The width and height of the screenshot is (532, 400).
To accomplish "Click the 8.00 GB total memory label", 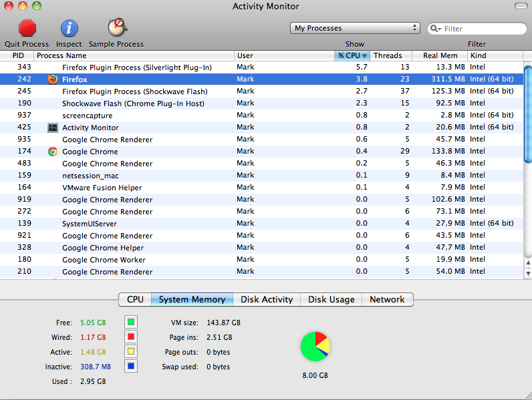I will click(x=315, y=375).
